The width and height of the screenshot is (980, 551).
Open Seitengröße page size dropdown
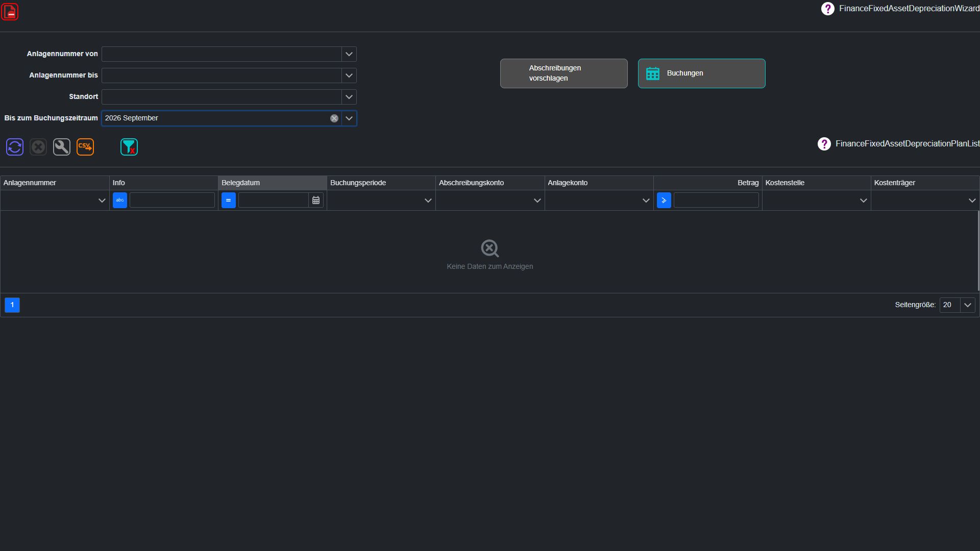tap(967, 305)
